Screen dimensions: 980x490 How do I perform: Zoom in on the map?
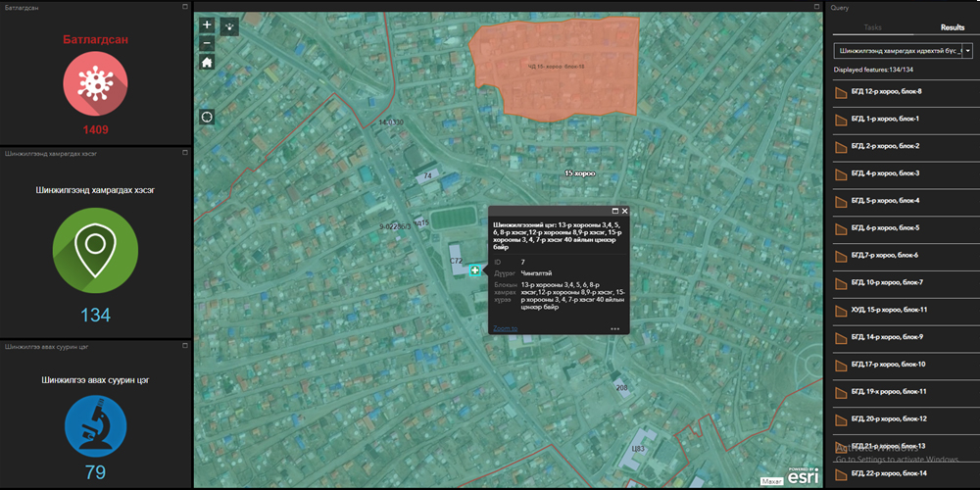click(x=207, y=24)
